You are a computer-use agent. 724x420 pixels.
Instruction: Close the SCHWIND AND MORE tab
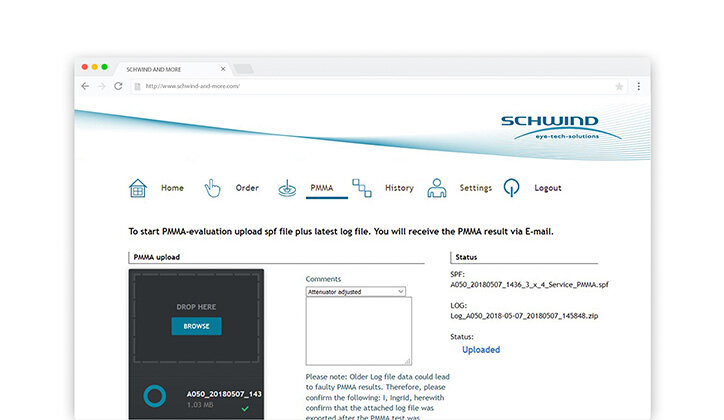pyautogui.click(x=222, y=68)
